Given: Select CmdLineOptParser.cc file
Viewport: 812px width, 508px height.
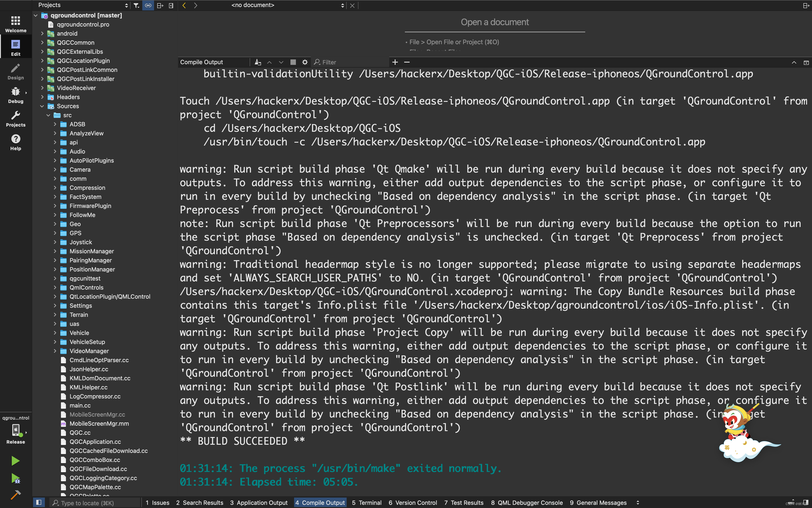Looking at the screenshot, I should (x=99, y=360).
